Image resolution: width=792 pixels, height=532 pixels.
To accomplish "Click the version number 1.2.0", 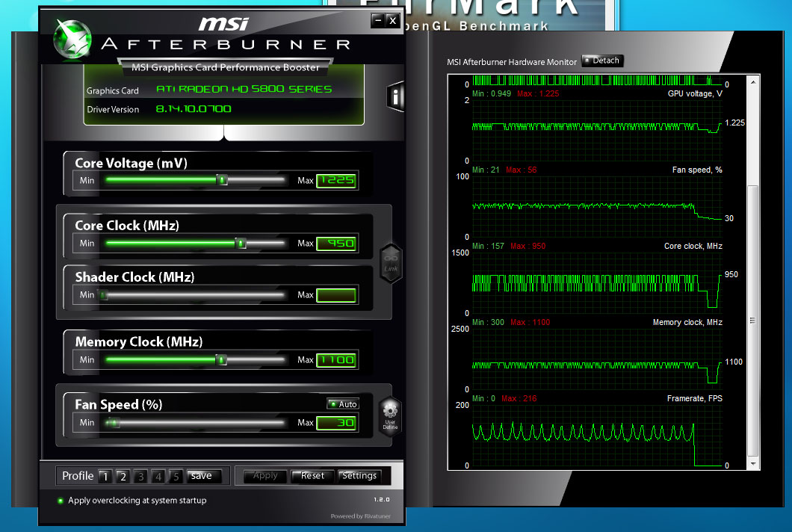I will coord(382,500).
